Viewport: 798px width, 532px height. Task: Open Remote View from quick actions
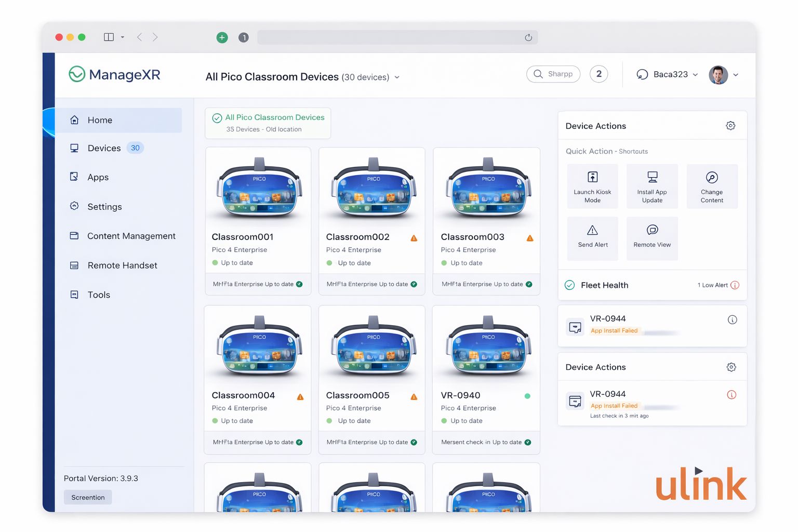[652, 238]
